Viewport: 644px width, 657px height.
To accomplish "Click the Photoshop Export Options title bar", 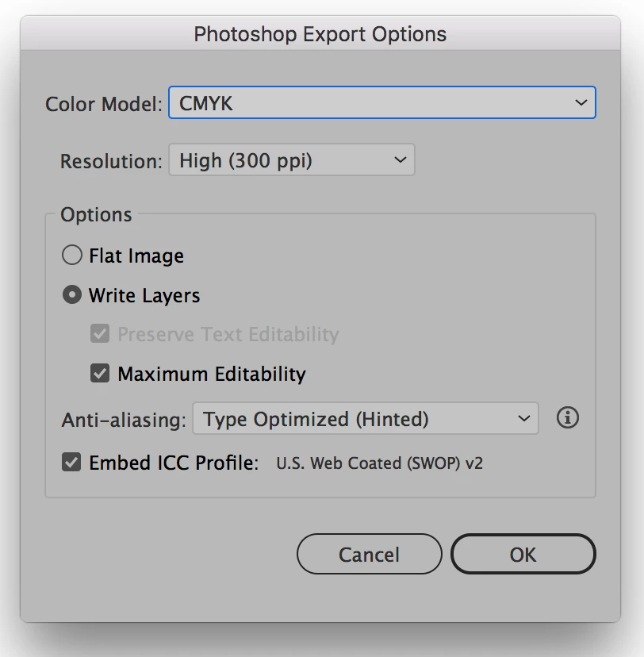I will pos(320,34).
